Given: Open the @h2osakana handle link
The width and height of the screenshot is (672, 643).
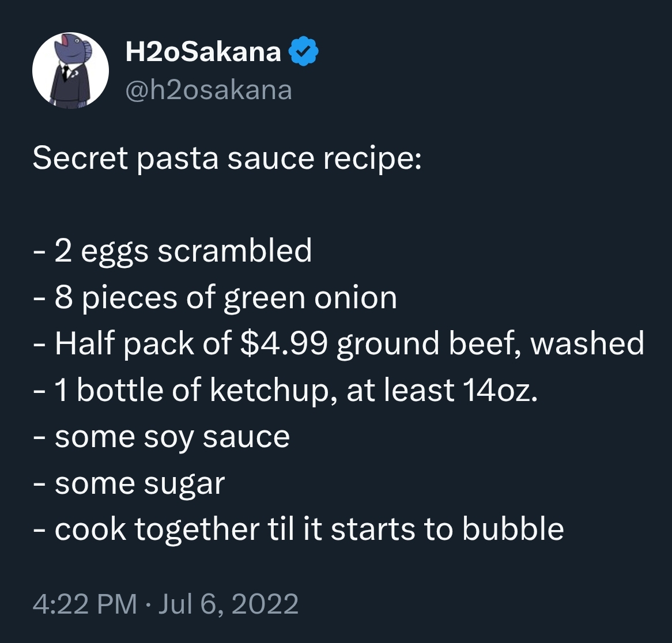Looking at the screenshot, I should (208, 90).
